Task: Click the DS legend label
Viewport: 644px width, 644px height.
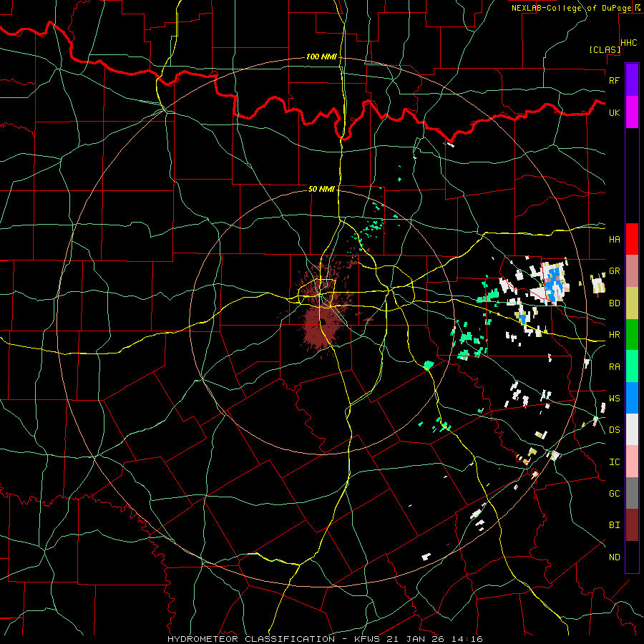Action: coord(615,430)
